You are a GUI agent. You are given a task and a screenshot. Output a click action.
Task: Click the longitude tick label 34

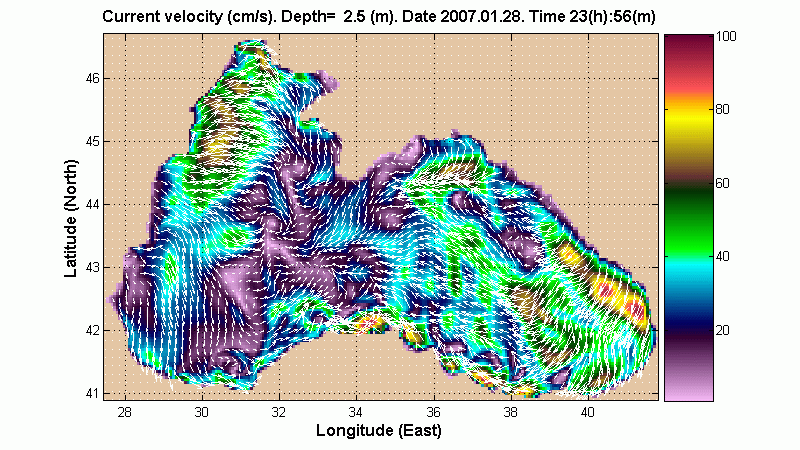356,412
